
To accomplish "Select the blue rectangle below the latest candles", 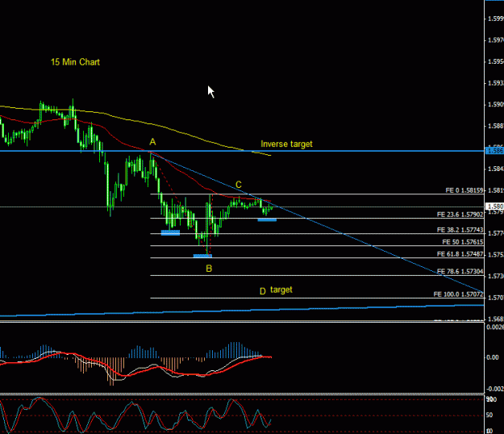I will [267, 220].
